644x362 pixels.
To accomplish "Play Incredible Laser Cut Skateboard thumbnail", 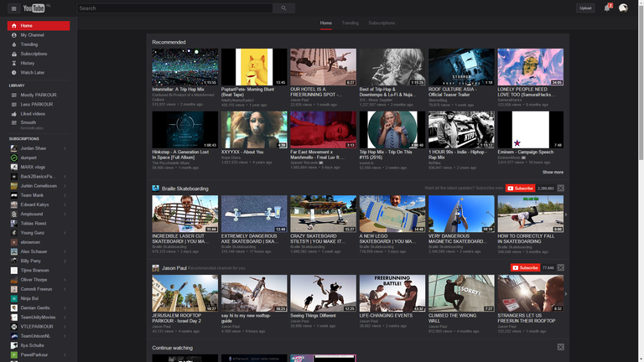I will [x=184, y=214].
